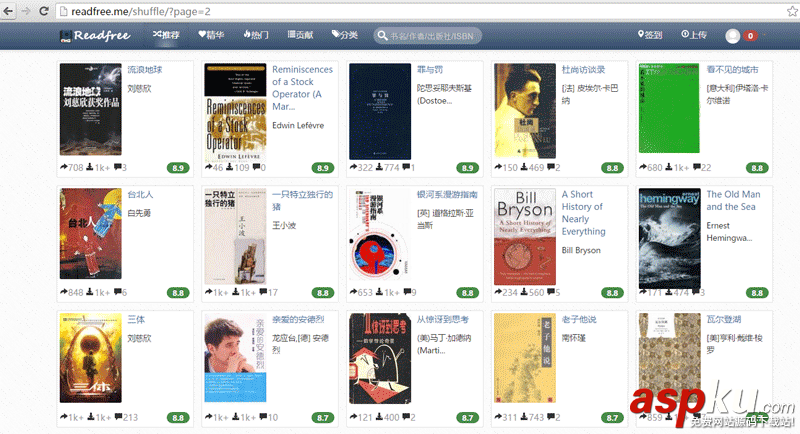Click share icon on 流浪地球 card
The image size is (800, 434).
pos(64,167)
